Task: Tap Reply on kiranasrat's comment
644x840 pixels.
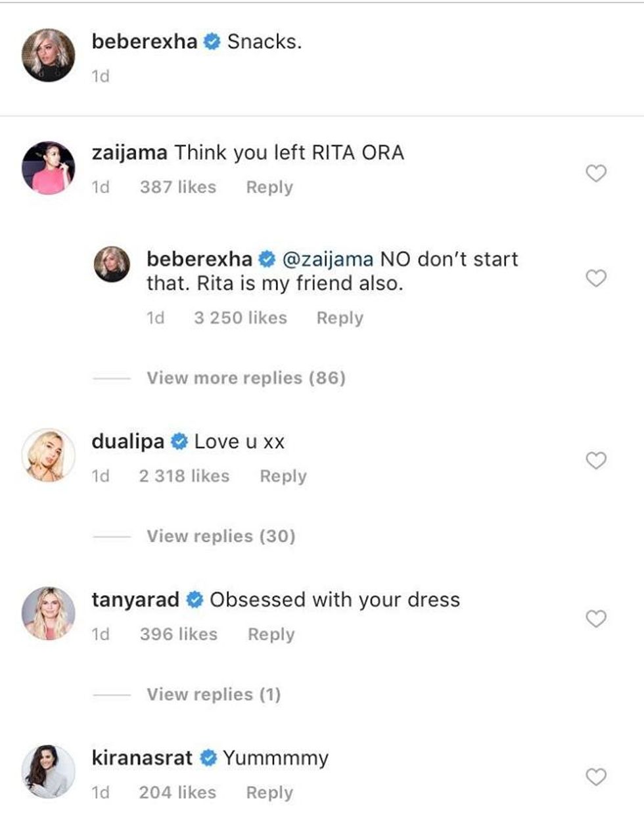Action: pos(269,793)
